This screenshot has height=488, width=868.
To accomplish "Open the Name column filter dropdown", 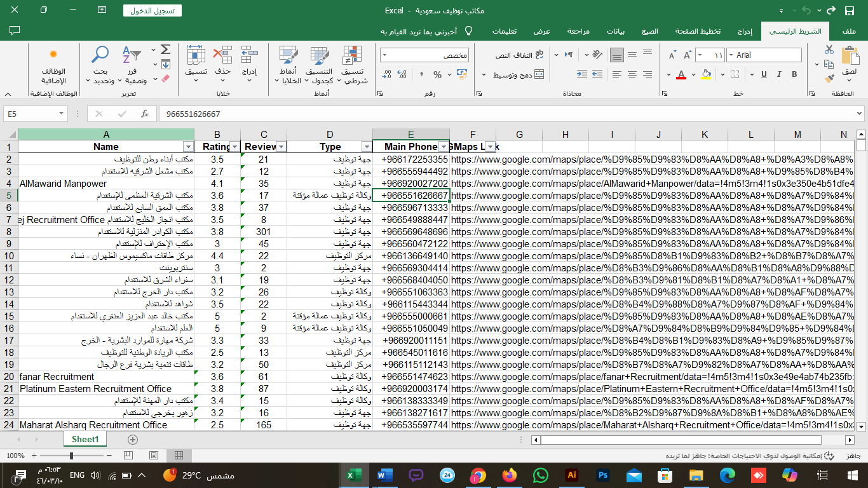I will click(x=187, y=147).
